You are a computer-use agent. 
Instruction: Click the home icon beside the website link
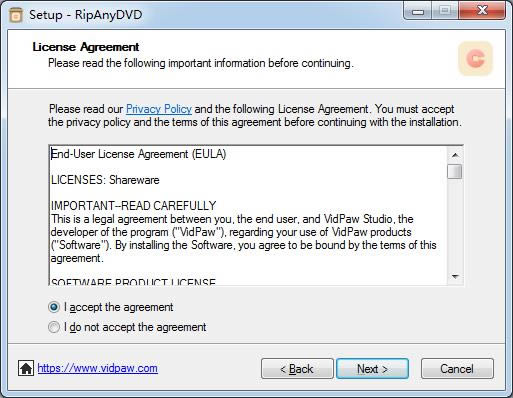coord(26,368)
